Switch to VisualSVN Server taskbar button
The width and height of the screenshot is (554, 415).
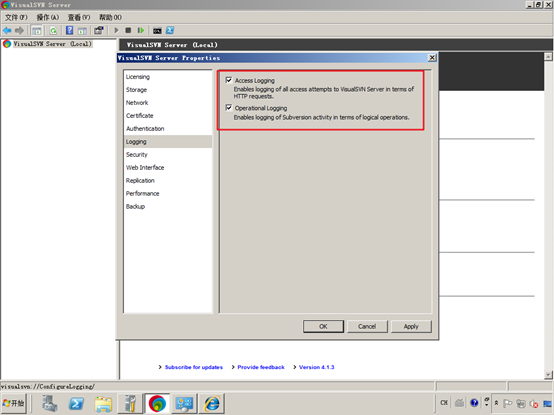[157, 403]
